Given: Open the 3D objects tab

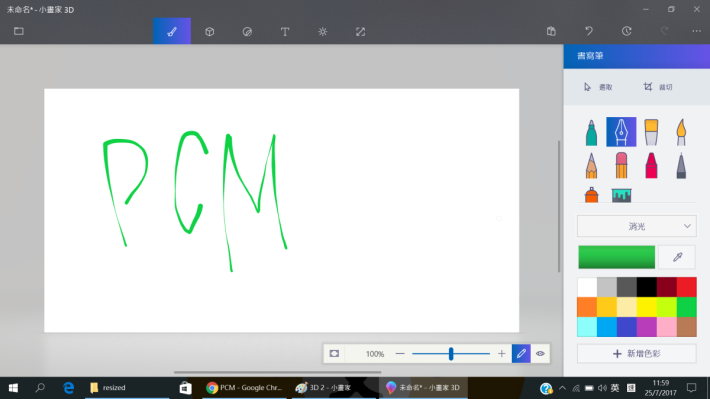Looking at the screenshot, I should (209, 31).
